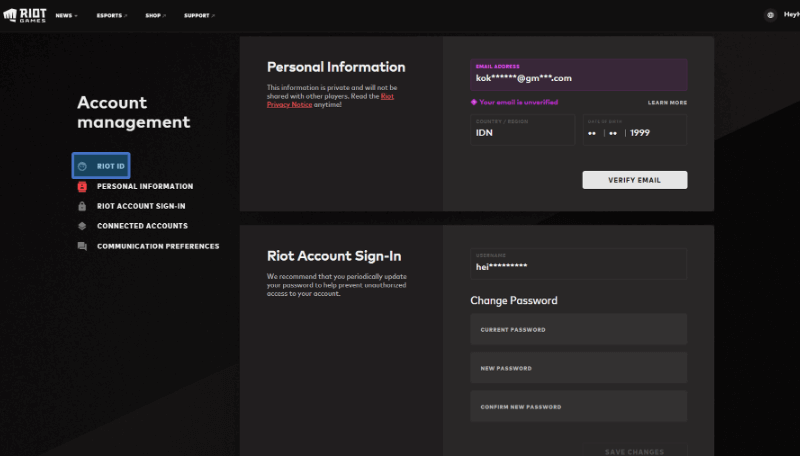Click Learn More about email verification

(667, 103)
